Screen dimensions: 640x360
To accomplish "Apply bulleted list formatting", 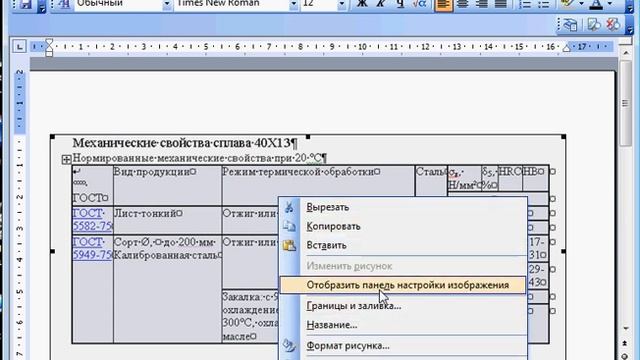I will (x=543, y=4).
